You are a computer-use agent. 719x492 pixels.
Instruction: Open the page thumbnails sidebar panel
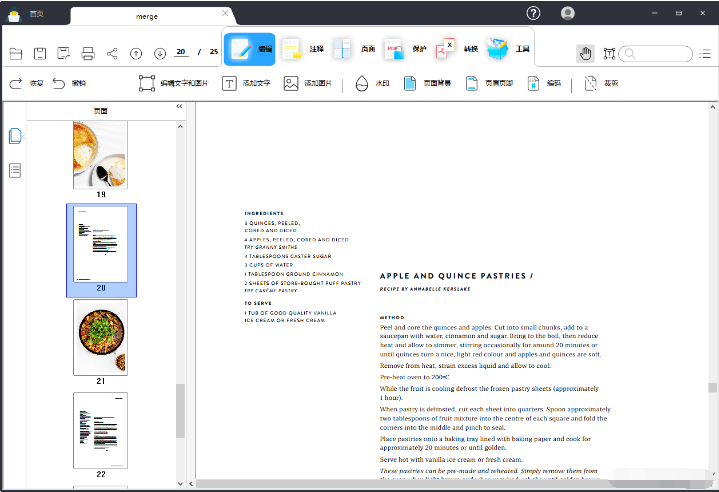coord(15,137)
